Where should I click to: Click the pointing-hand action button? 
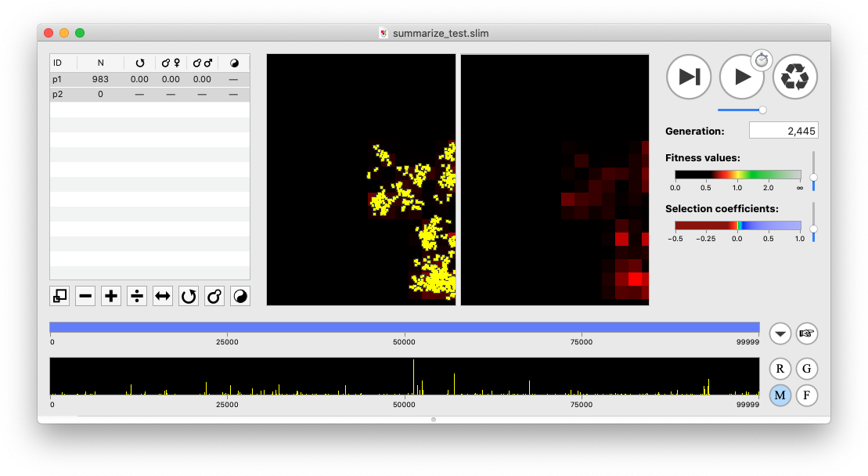(x=807, y=334)
